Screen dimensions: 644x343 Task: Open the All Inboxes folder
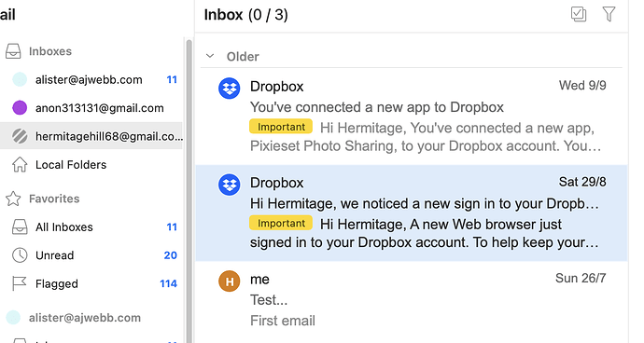tap(91, 226)
